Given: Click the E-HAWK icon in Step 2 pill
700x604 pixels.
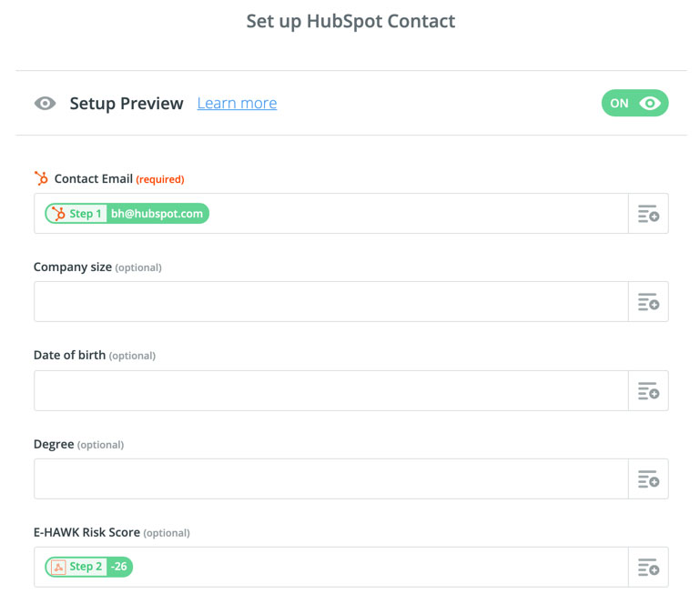Looking at the screenshot, I should coord(58,567).
